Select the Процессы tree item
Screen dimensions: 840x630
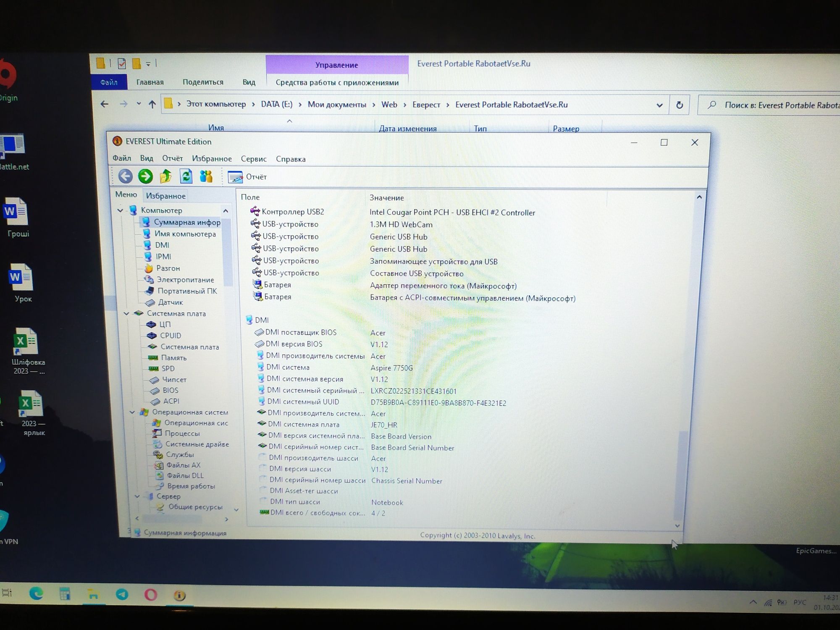[176, 433]
